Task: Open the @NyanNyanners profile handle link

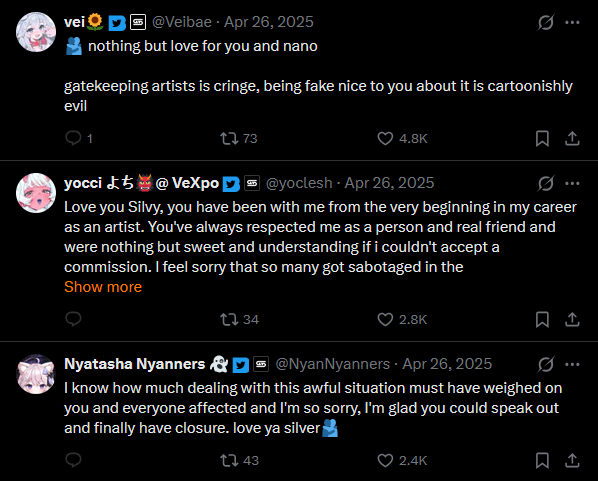Action: [333, 364]
